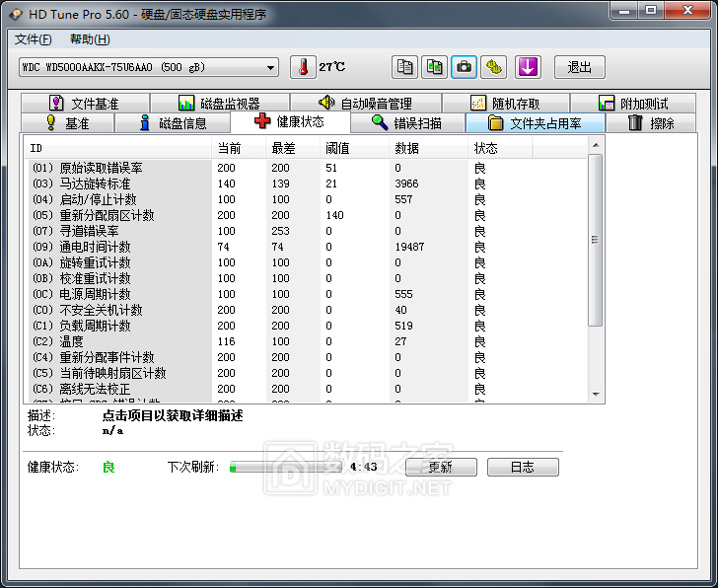The image size is (718, 588).
Task: Click the copy text to clipboard icon
Action: [404, 67]
